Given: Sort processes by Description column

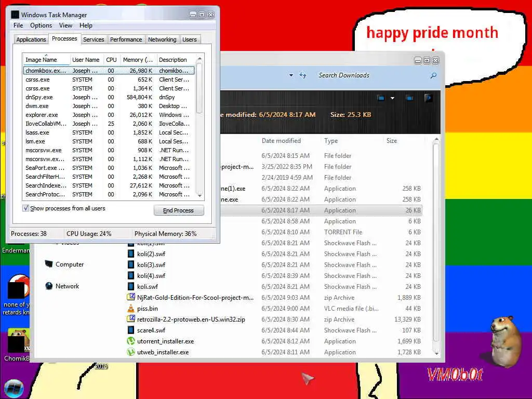Looking at the screenshot, I should pyautogui.click(x=176, y=60).
